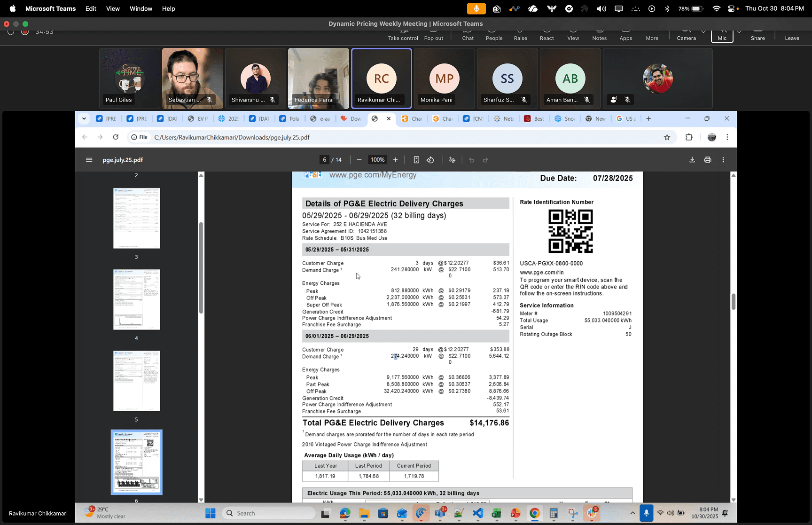Select the page 5 thumbnail
The height and width of the screenshot is (525, 812).
click(136, 381)
